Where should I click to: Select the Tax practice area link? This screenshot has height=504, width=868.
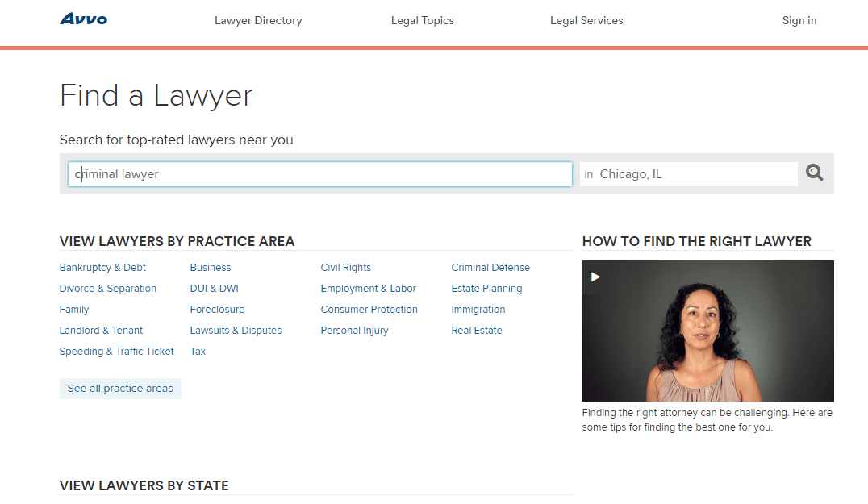pos(198,352)
